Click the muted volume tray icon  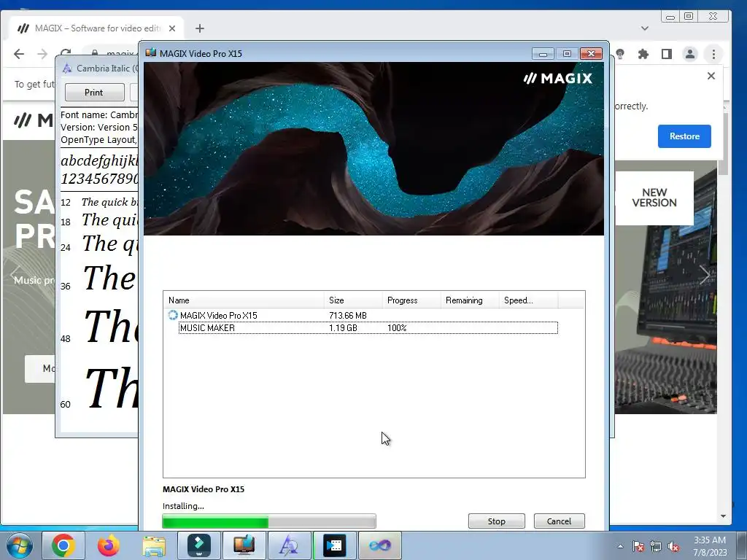[x=673, y=546]
